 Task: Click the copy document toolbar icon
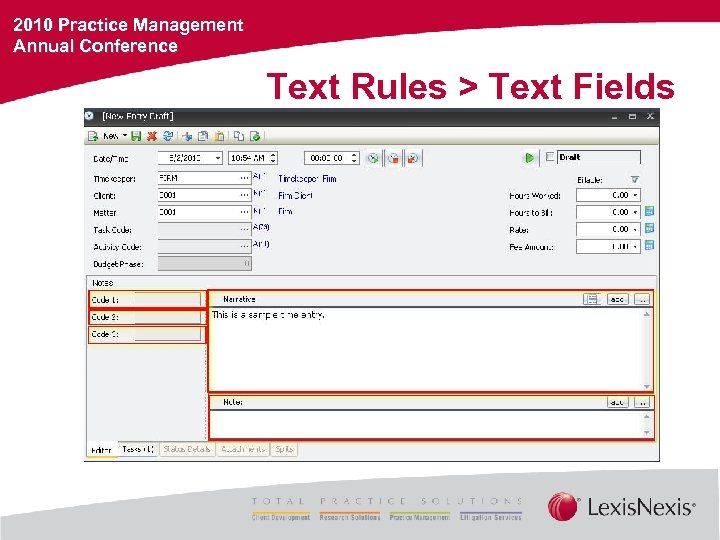(x=203, y=136)
